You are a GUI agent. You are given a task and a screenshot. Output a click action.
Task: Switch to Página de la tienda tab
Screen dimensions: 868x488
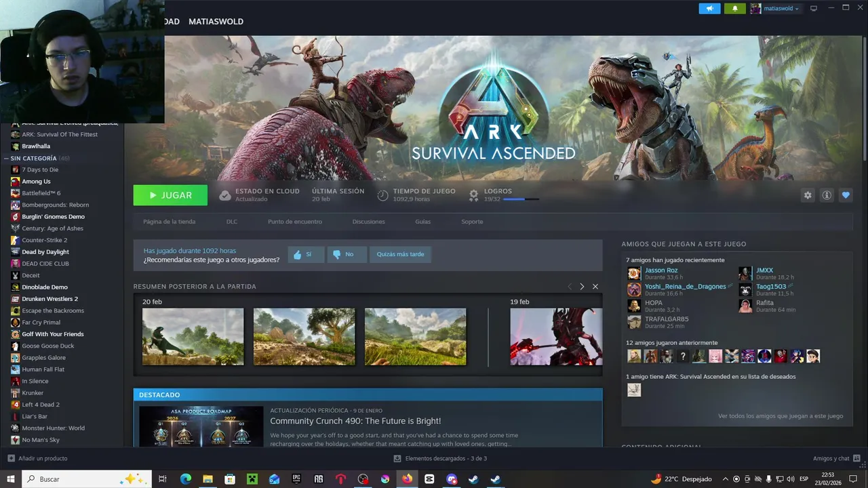pos(169,222)
